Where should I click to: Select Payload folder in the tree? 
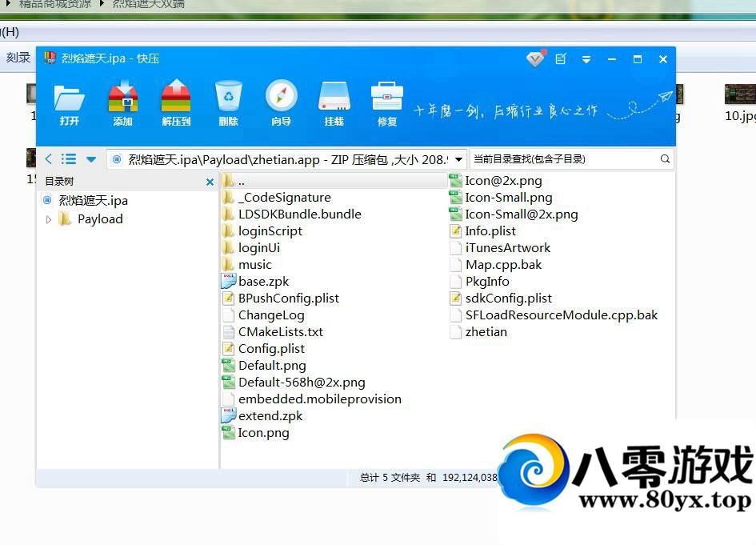[100, 219]
